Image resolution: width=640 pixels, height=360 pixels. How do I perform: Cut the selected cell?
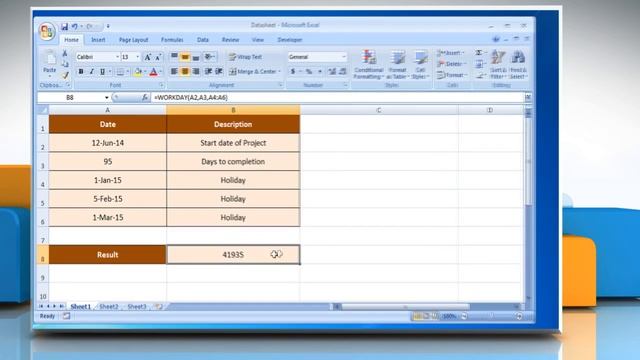click(x=65, y=53)
